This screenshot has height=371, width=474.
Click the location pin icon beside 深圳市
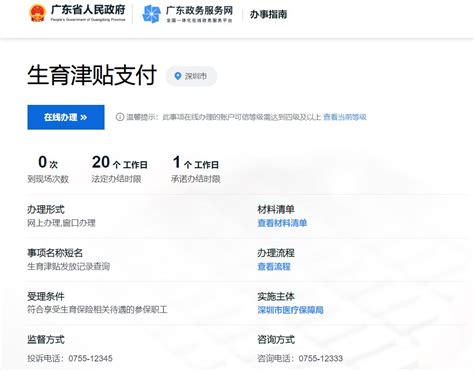(x=178, y=76)
